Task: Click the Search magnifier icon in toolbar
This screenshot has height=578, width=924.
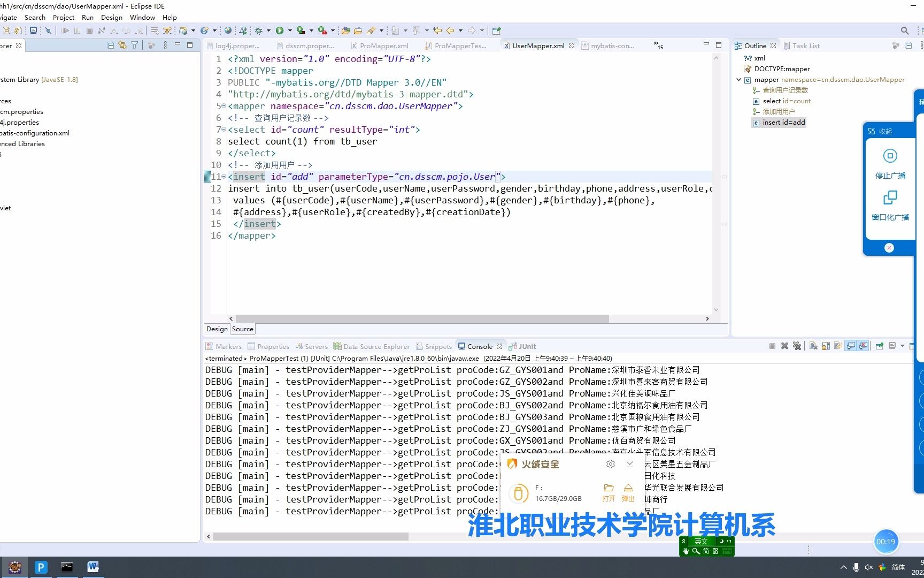Action: (905, 31)
